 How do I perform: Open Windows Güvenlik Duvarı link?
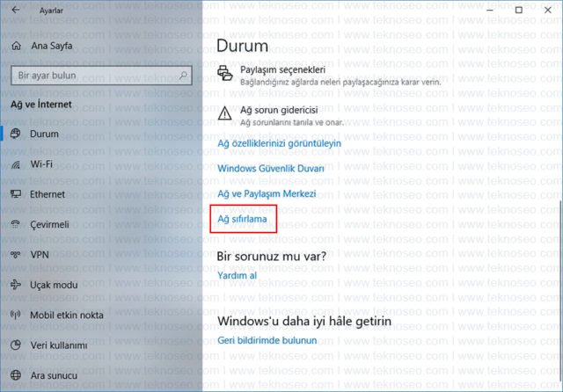point(271,169)
